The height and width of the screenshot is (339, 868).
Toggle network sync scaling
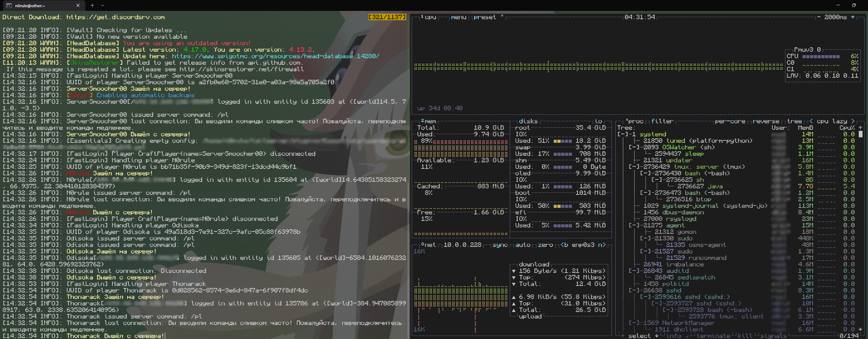tap(500, 245)
